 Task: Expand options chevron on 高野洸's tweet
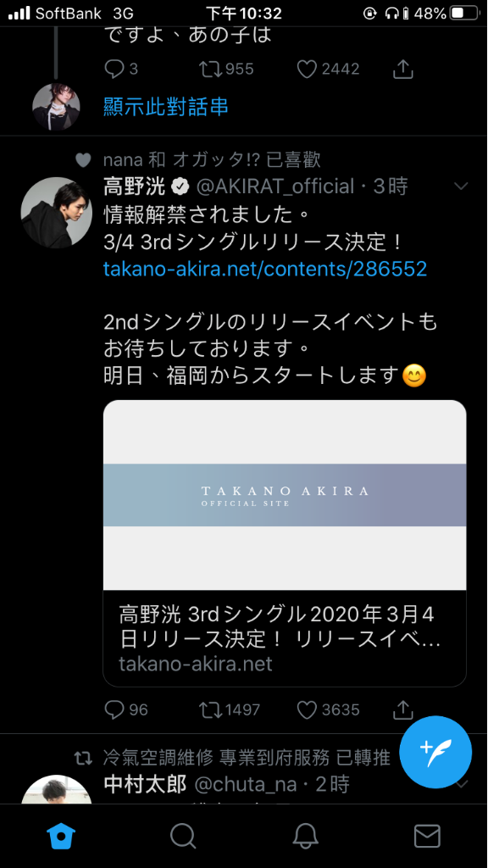pyautogui.click(x=461, y=186)
